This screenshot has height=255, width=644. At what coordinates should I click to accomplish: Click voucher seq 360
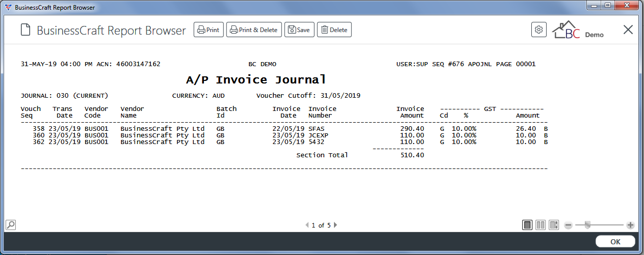(x=38, y=135)
